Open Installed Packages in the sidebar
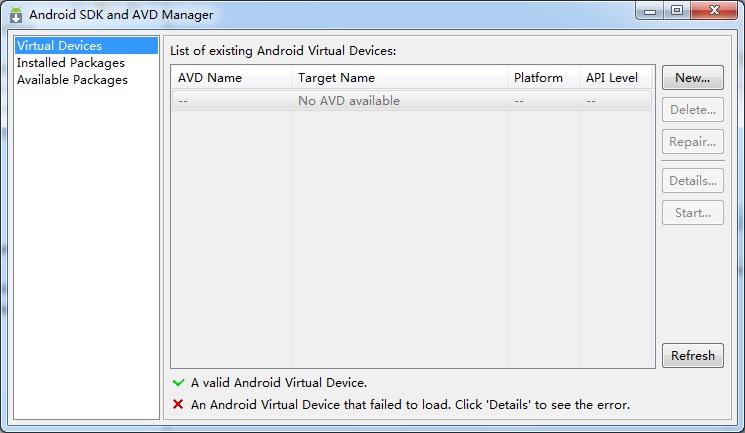 (x=71, y=63)
